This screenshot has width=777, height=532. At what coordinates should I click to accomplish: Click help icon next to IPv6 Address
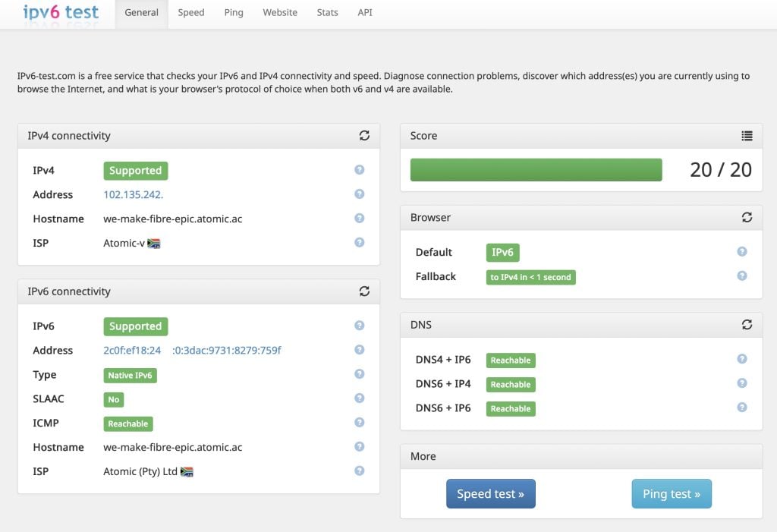click(359, 350)
